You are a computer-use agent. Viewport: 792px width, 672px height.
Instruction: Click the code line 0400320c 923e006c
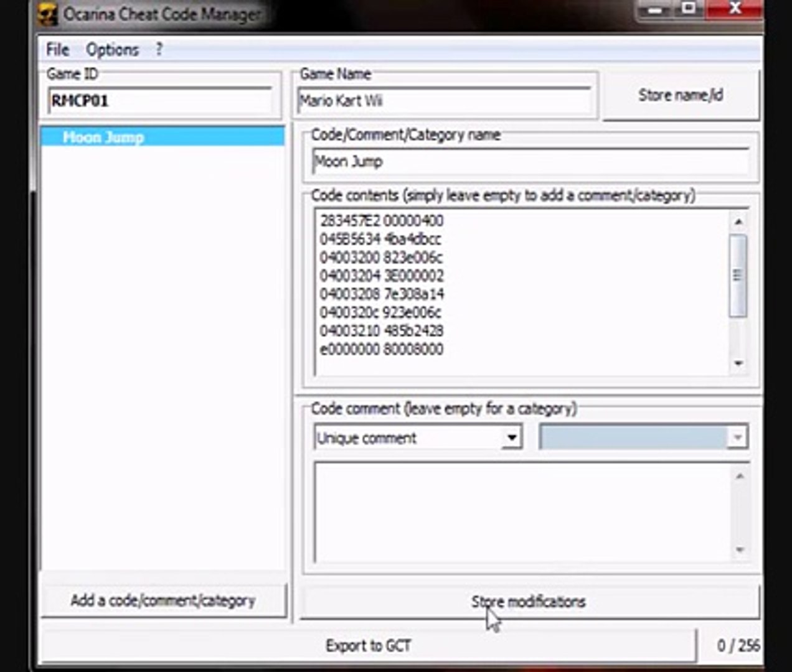(x=380, y=312)
